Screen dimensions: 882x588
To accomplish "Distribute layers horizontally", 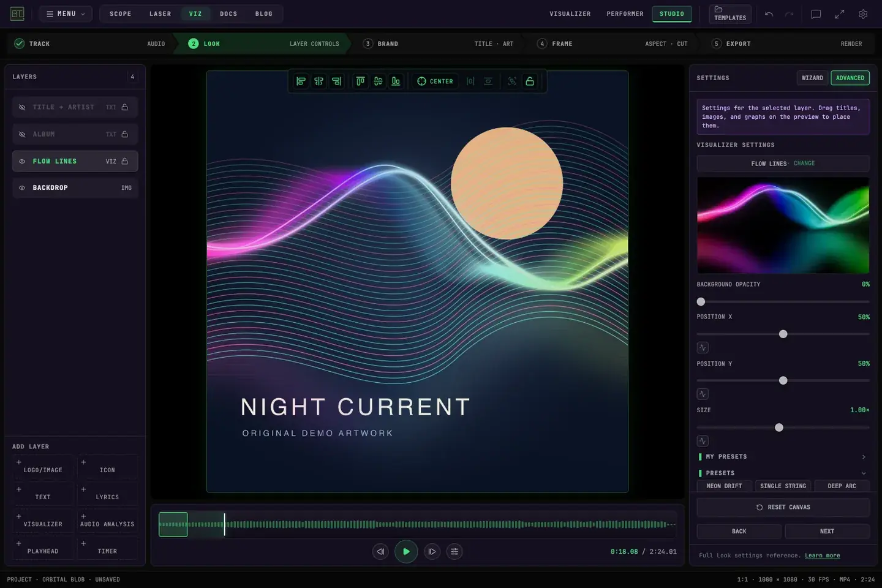I will pos(470,81).
